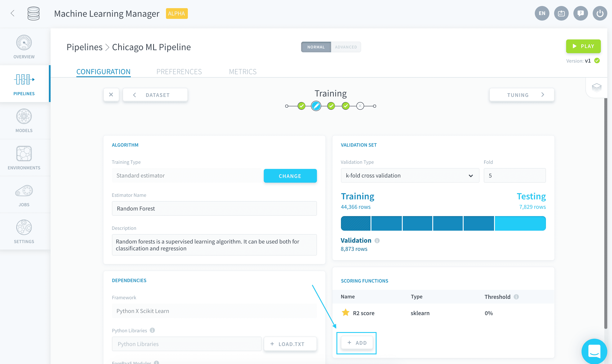Click the 44,366 rows training count
Viewport: 612px width, 364px height.
coord(355,207)
